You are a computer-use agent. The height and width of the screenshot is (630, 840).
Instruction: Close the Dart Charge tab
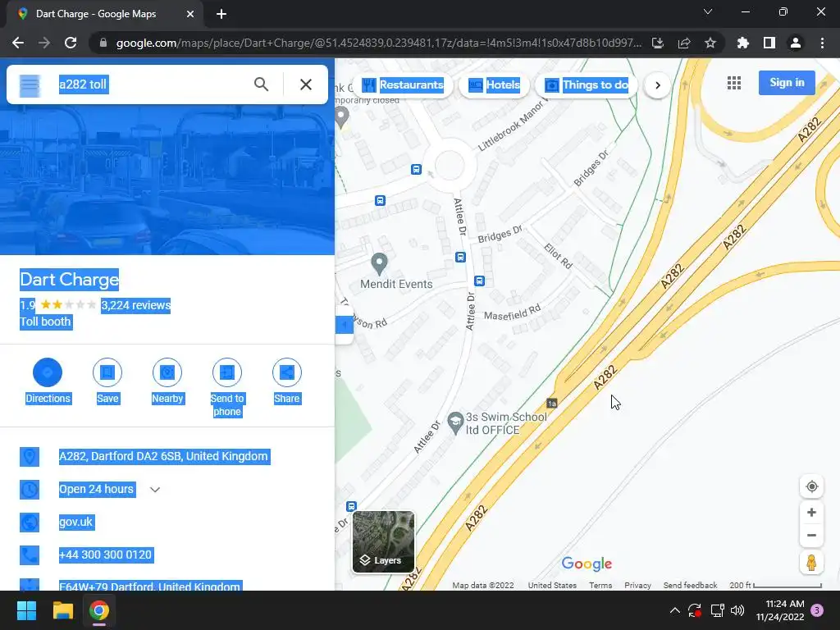(190, 14)
